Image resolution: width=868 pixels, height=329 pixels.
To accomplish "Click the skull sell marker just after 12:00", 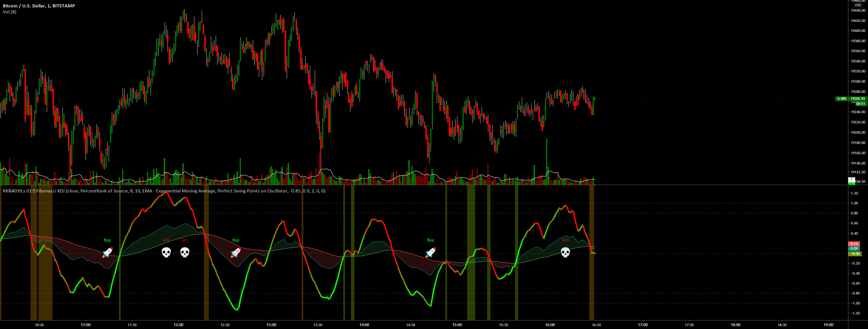I will [185, 252].
